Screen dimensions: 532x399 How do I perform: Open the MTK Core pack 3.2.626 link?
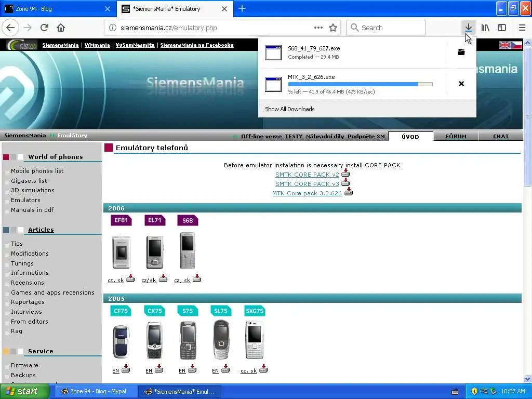tap(307, 193)
